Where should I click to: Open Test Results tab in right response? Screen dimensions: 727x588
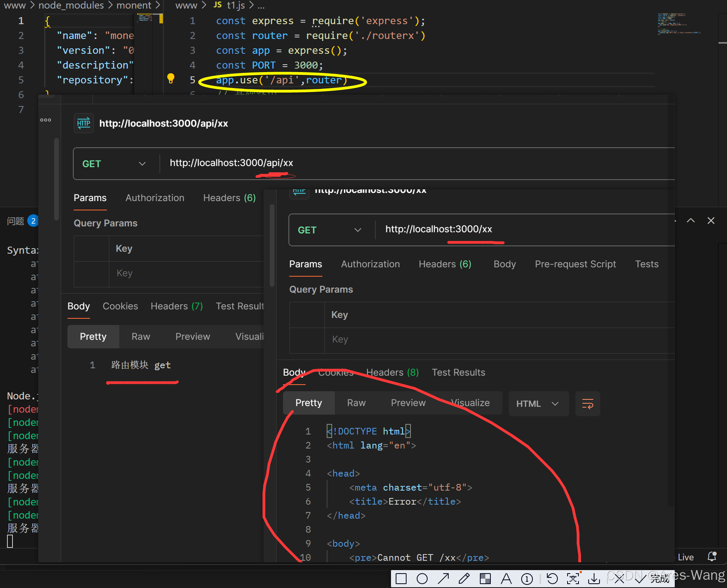(x=458, y=373)
